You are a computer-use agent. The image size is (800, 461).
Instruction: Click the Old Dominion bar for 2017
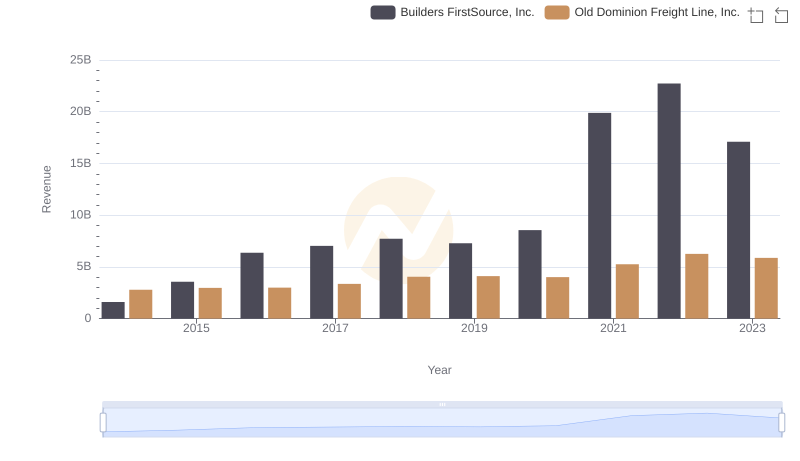tap(349, 301)
